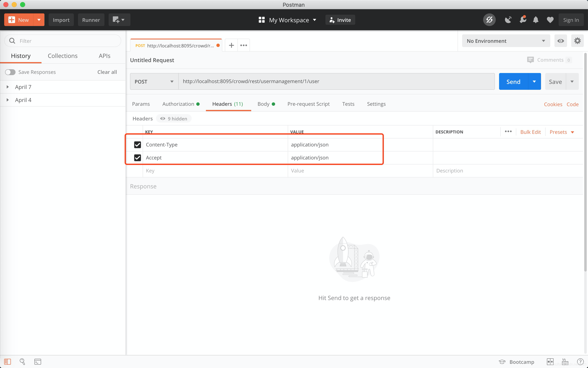The image size is (588, 368).
Task: Open the Save button dropdown arrow
Action: coord(572,82)
